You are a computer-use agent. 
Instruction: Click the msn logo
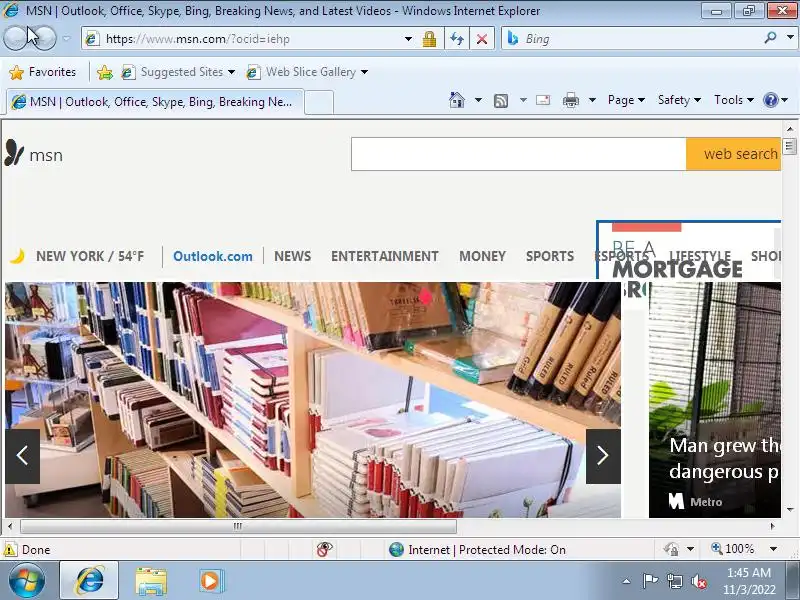(x=34, y=154)
